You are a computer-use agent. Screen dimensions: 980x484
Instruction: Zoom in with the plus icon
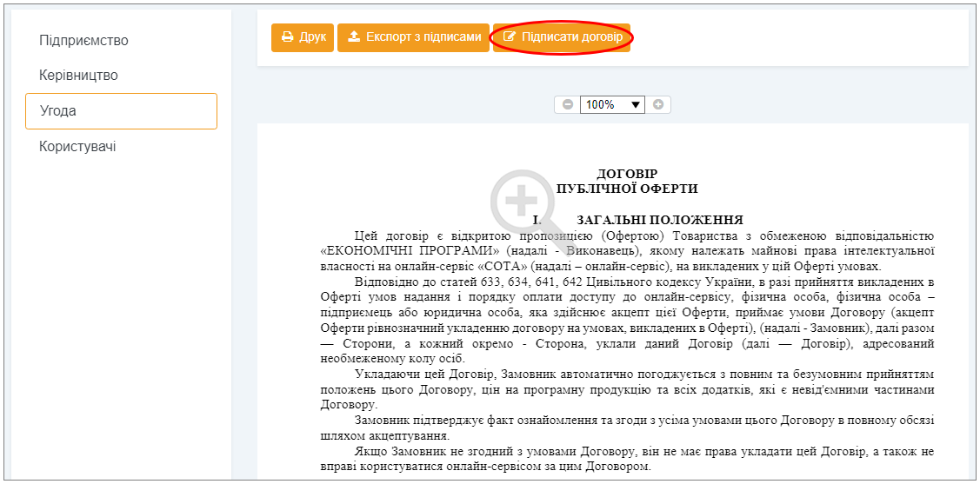point(658,105)
